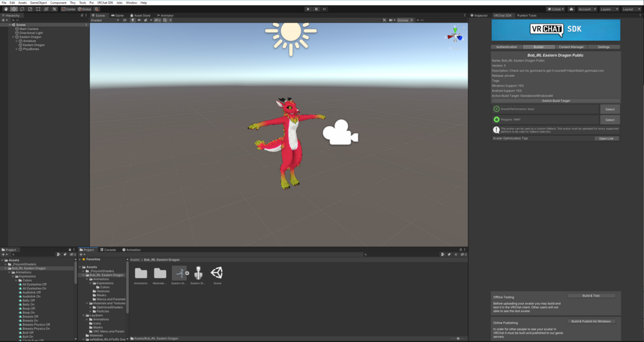Switch to the Inspector tab

pyautogui.click(x=479, y=15)
